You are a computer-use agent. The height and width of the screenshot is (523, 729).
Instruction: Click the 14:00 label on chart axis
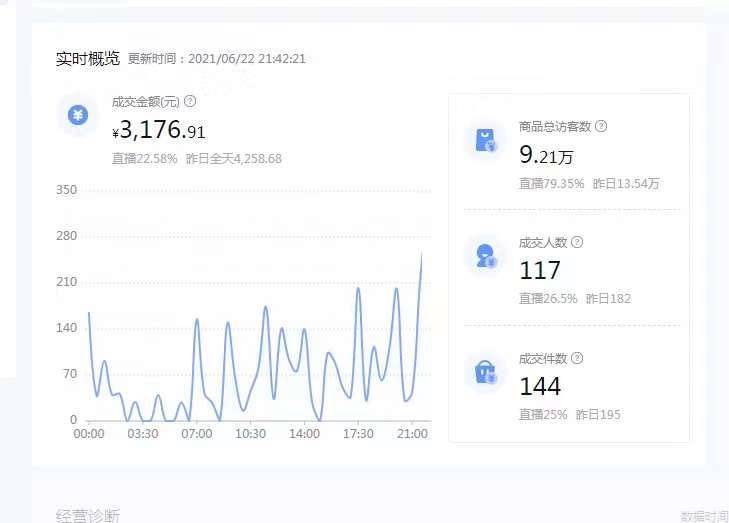pyautogui.click(x=304, y=434)
